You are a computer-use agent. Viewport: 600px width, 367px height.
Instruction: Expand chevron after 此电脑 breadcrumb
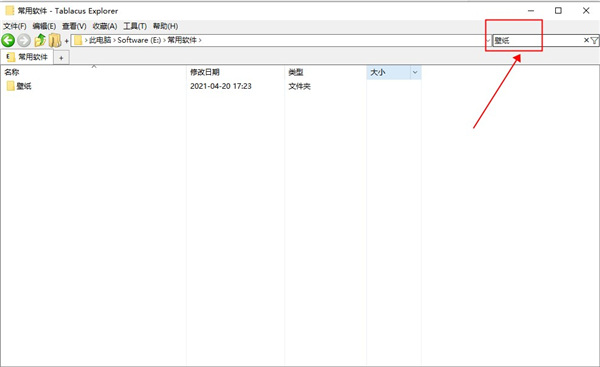pos(114,40)
